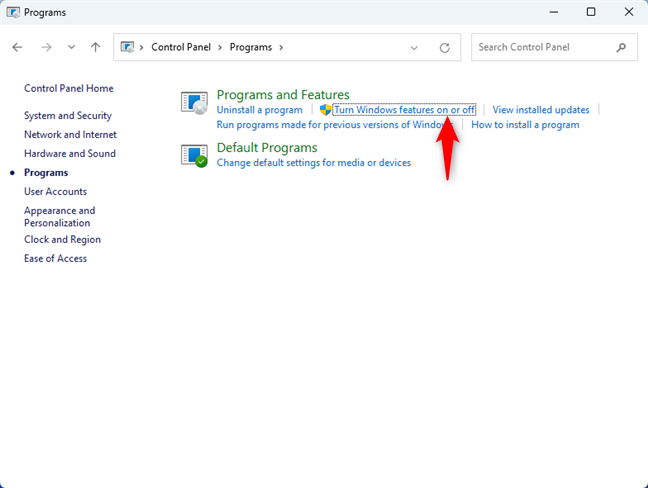Image resolution: width=648 pixels, height=488 pixels.
Task: Click the shield icon beside Windows features
Action: (326, 110)
